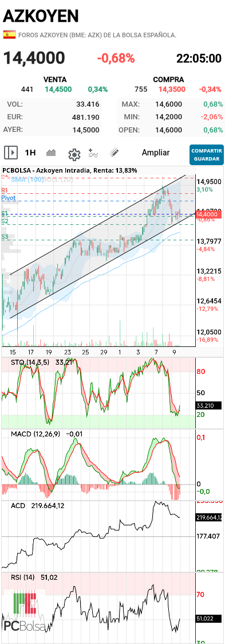Change the 1H timeframe selector
Screen dimensions: 225x644
[x=30, y=153]
